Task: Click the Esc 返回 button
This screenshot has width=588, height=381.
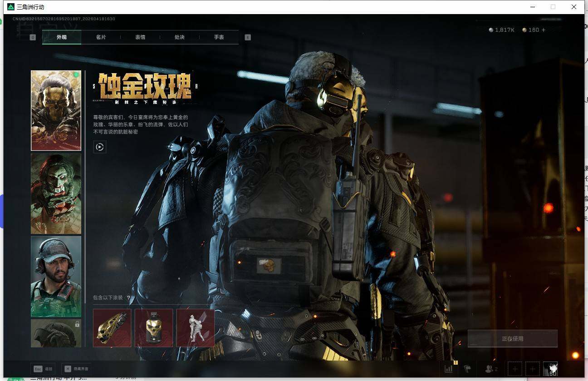Action: click(x=43, y=369)
